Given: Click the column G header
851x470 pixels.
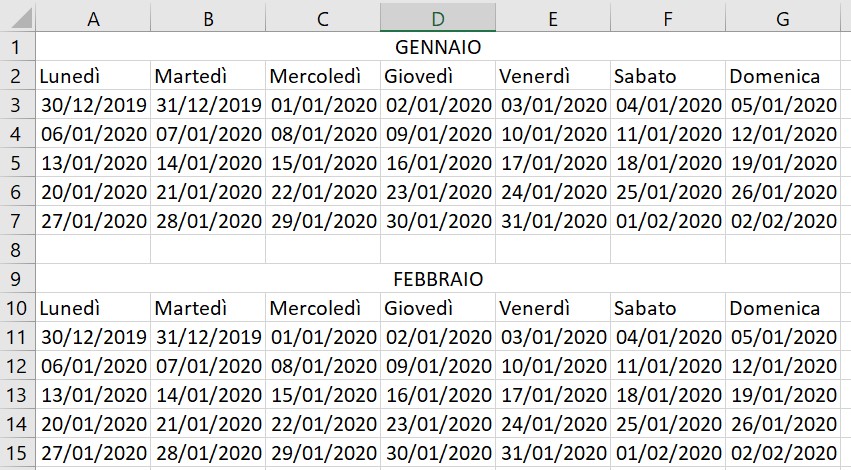Looking at the screenshot, I should click(782, 18).
